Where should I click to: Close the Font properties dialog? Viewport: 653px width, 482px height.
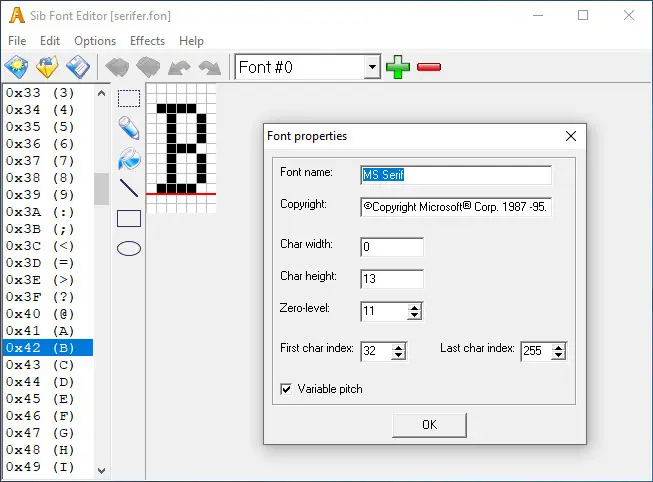click(571, 136)
